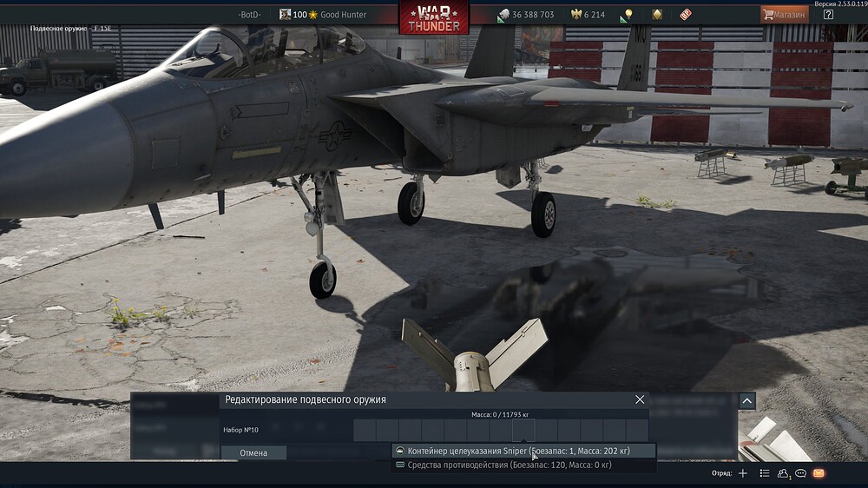Click the gold warbond badge icon
The width and height of the screenshot is (868, 488).
click(657, 15)
